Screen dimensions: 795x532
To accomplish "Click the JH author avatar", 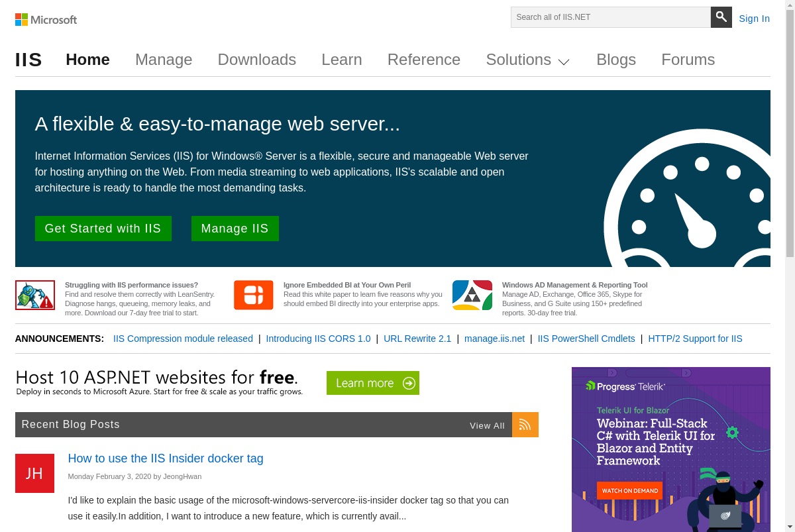I will [34, 473].
